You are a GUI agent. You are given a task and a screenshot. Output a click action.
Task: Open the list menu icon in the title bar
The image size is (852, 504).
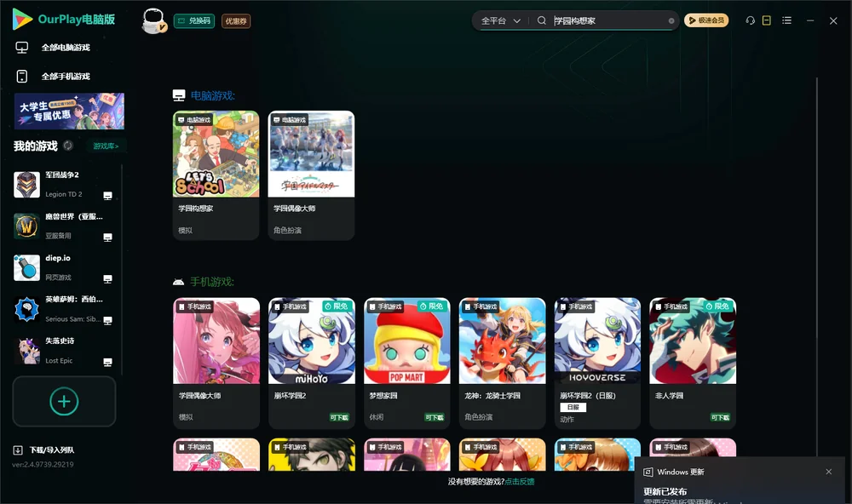(786, 20)
